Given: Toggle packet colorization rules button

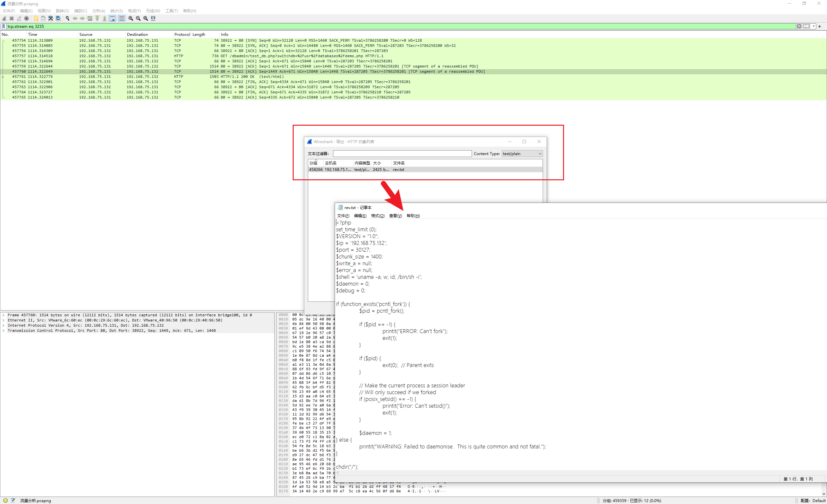Looking at the screenshot, I should [x=121, y=18].
